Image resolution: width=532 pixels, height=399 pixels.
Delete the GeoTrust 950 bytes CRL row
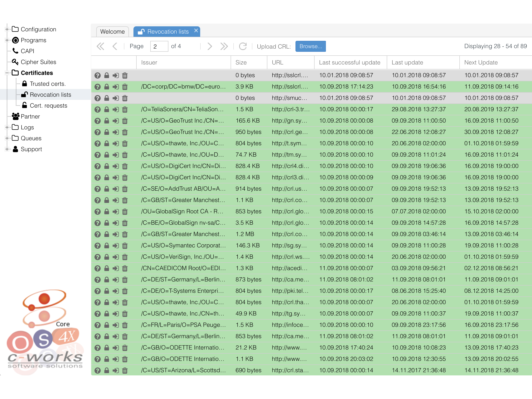125,132
